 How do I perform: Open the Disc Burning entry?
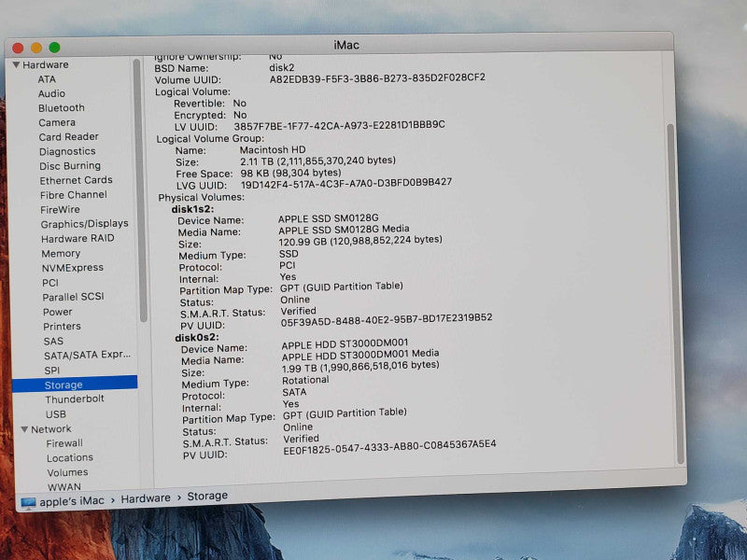click(70, 166)
